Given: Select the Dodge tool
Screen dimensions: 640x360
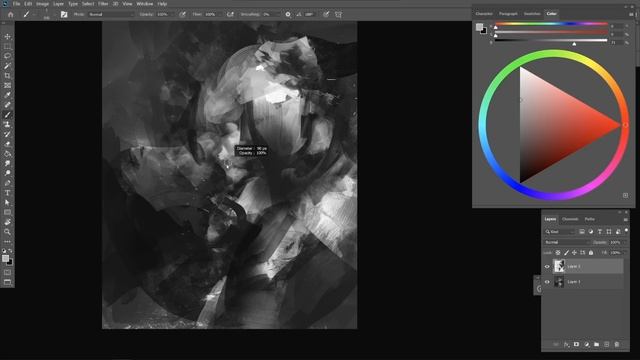Looking at the screenshot, I should coord(7,173).
